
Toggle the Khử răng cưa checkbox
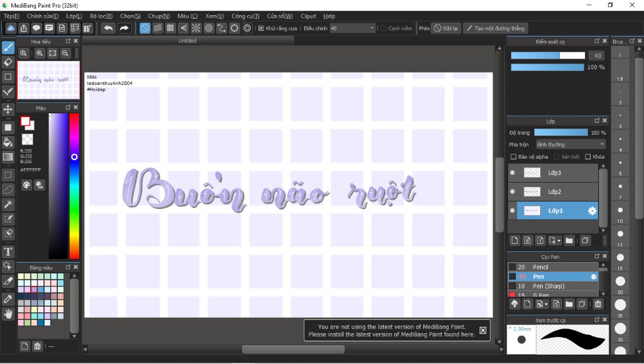(262, 28)
